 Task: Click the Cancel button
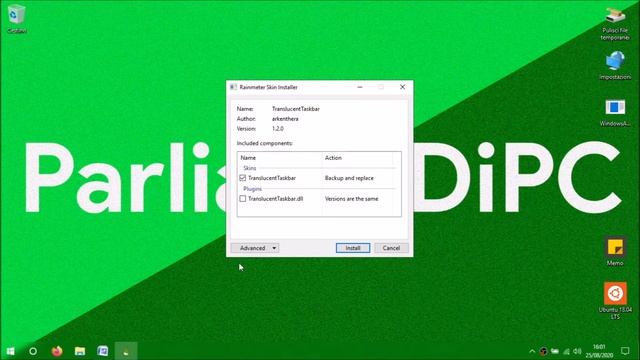pyautogui.click(x=391, y=248)
